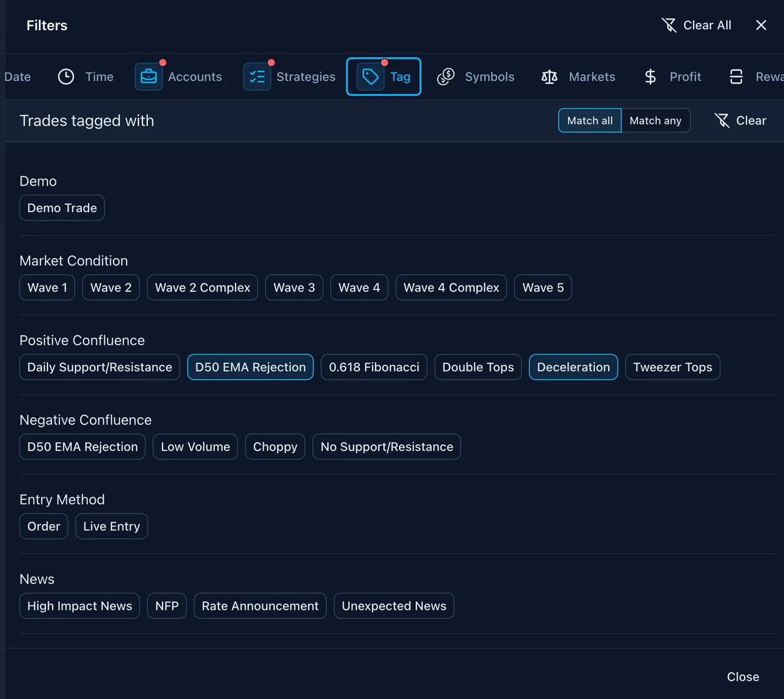This screenshot has width=784, height=699.
Task: Select the Match any option
Action: click(x=656, y=121)
